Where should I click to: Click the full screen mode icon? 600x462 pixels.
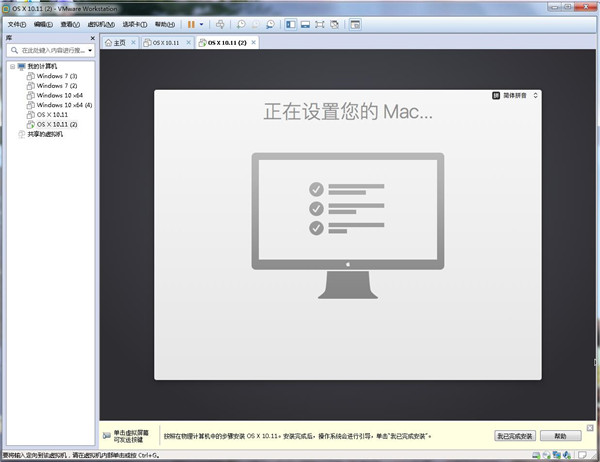pos(320,24)
